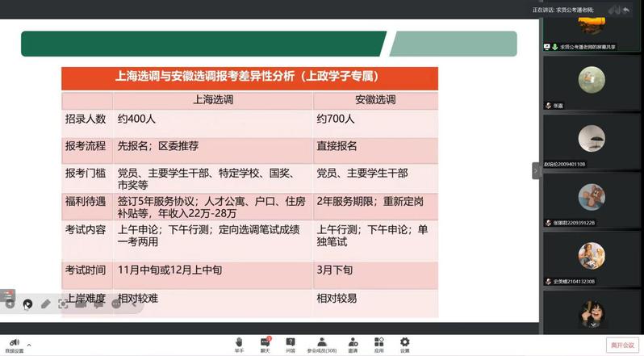The image size is (644, 356).
Task: Show the participant list (参会成员)
Action: tap(321, 344)
